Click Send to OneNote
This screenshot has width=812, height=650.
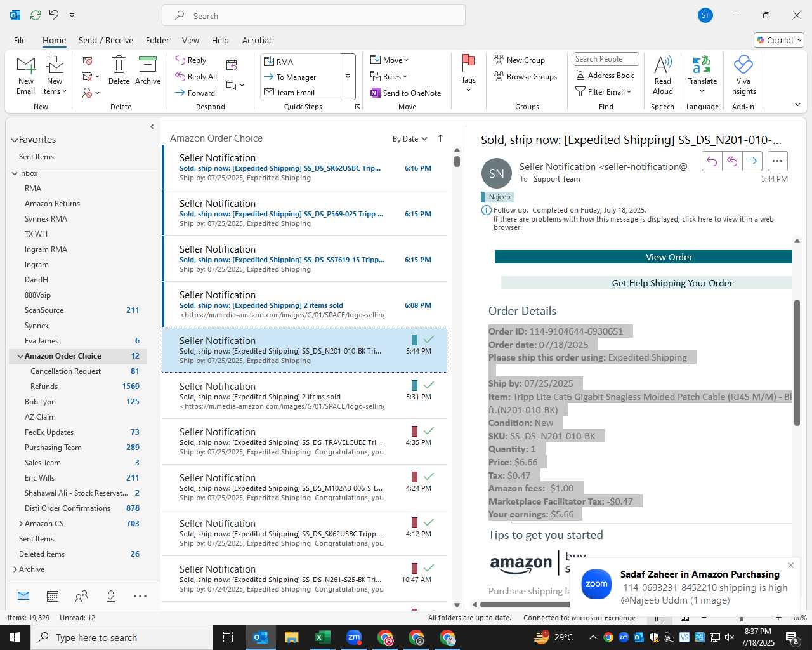[x=406, y=93]
